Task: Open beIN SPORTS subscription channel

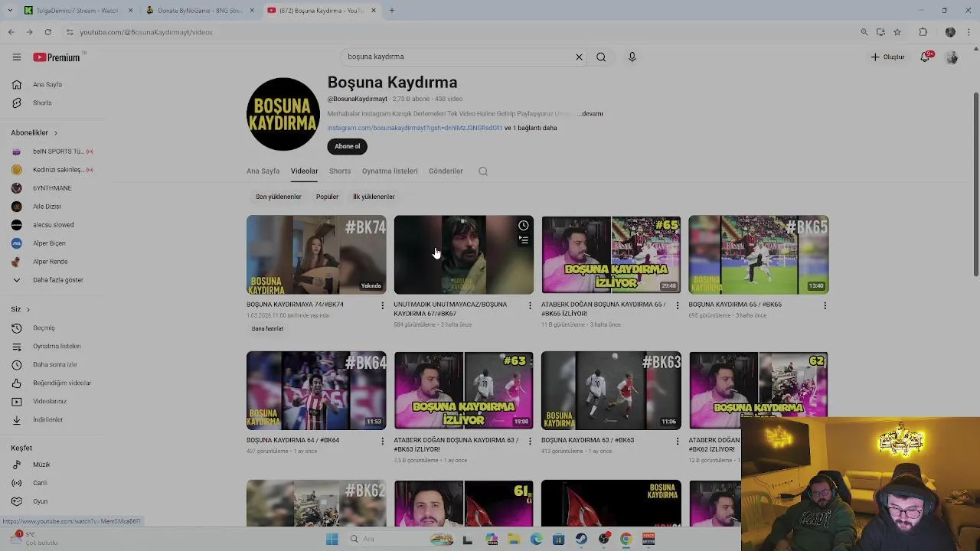Action: (52, 152)
